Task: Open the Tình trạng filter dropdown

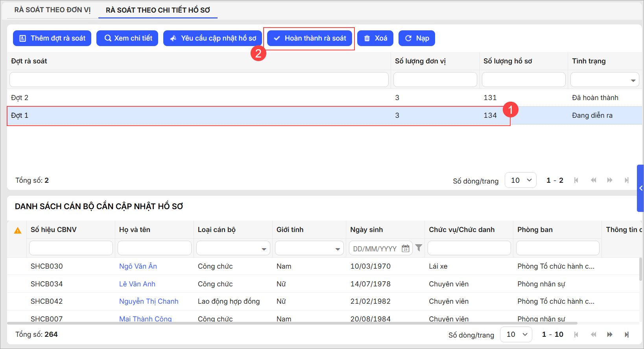Action: click(x=633, y=80)
